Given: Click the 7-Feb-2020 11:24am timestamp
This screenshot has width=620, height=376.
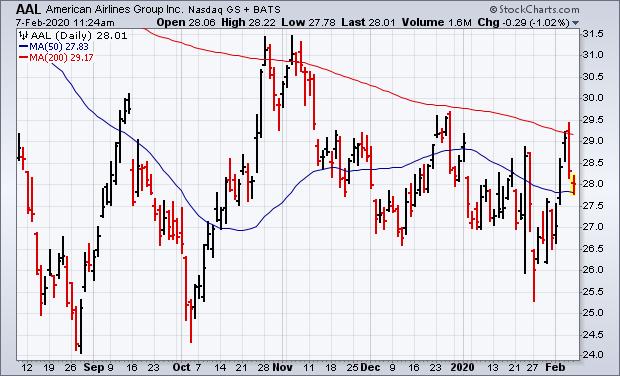Looking at the screenshot, I should pyautogui.click(x=65, y=23).
